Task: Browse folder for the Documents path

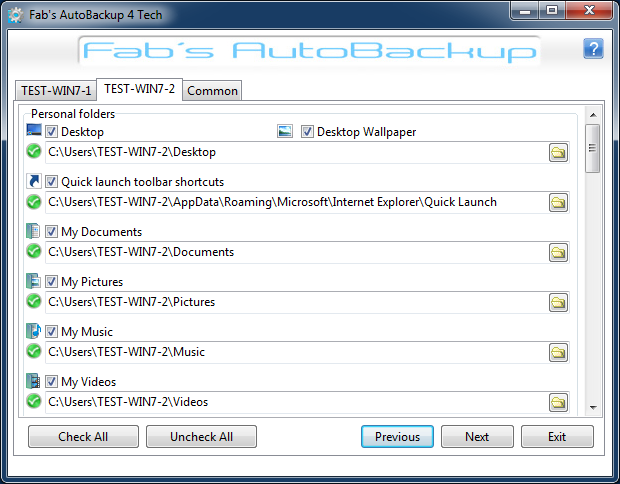Action: pyautogui.click(x=558, y=253)
